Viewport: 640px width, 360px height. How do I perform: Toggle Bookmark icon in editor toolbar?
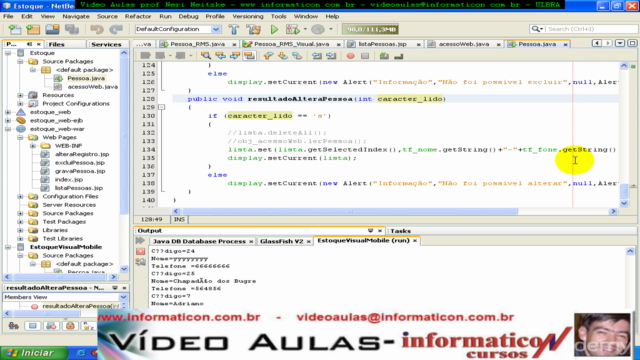(297, 56)
